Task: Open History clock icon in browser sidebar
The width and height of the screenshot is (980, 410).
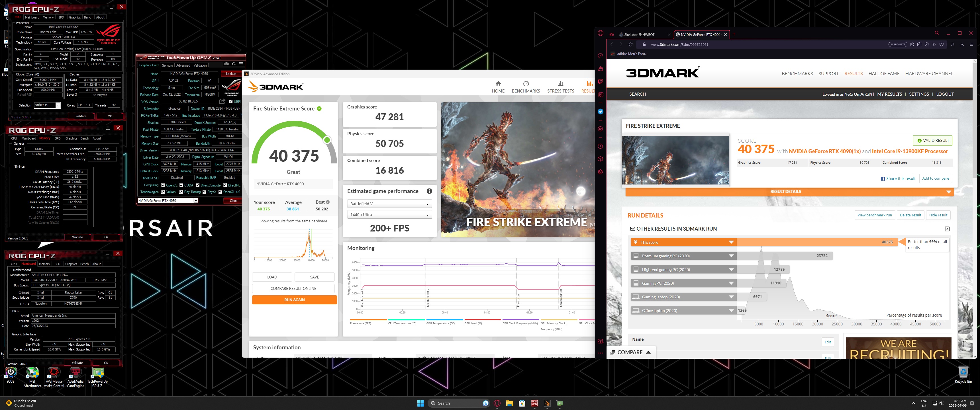Action: [600, 146]
